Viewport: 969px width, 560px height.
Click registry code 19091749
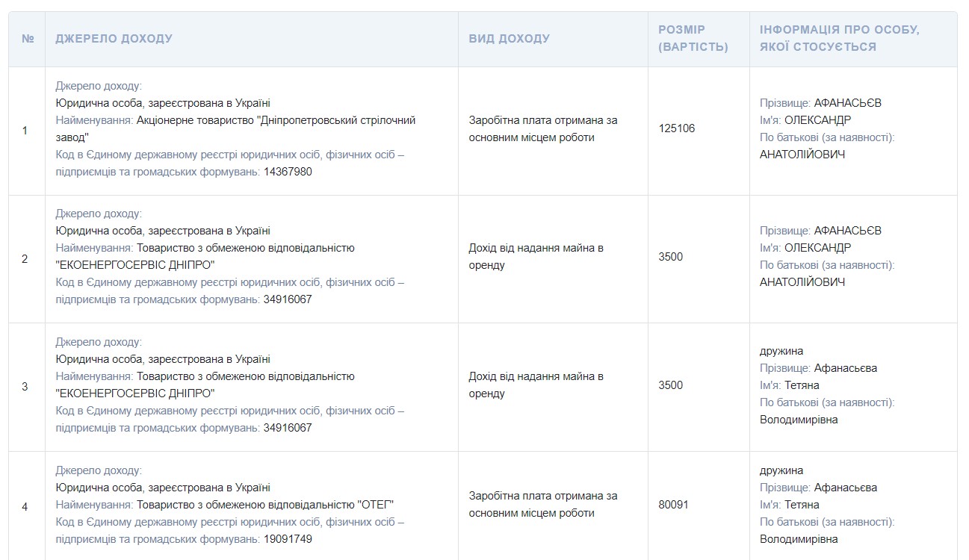(288, 539)
